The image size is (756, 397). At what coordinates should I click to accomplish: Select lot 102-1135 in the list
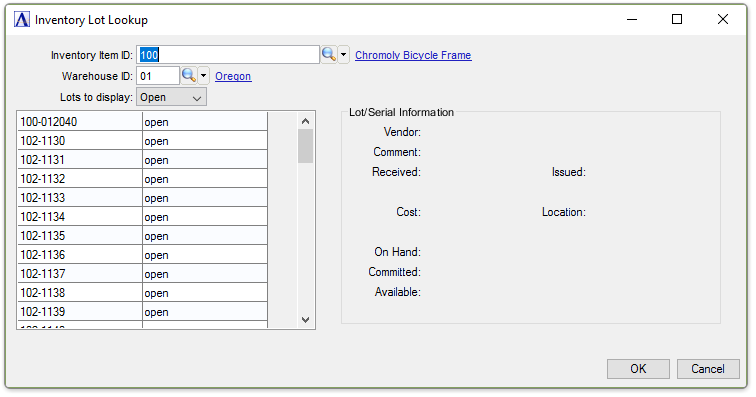pos(80,235)
